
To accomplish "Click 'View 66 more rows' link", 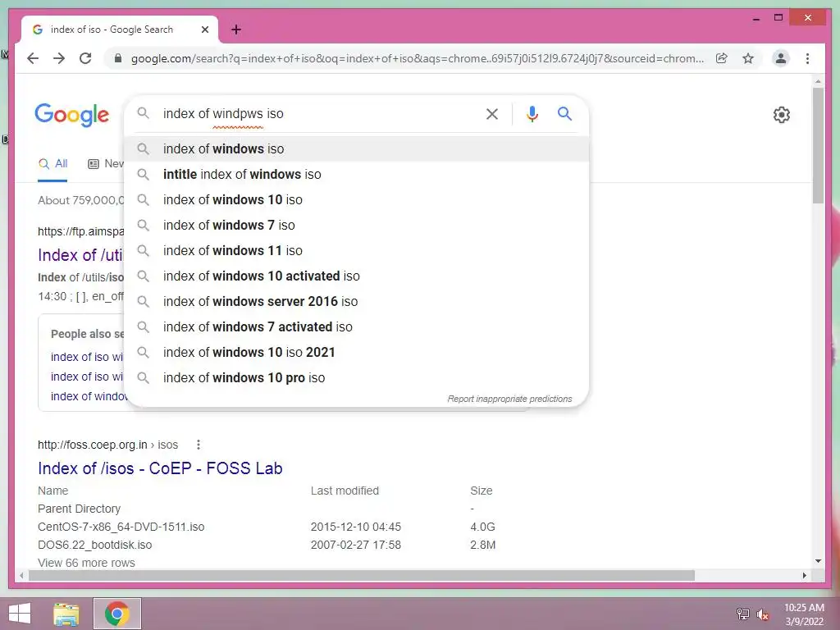I will click(x=86, y=563).
